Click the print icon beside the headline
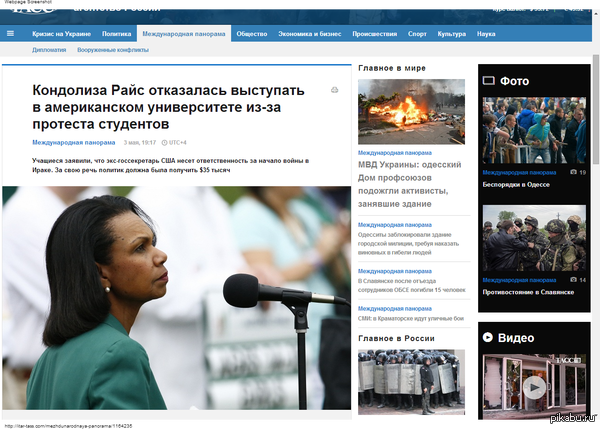 335,90
